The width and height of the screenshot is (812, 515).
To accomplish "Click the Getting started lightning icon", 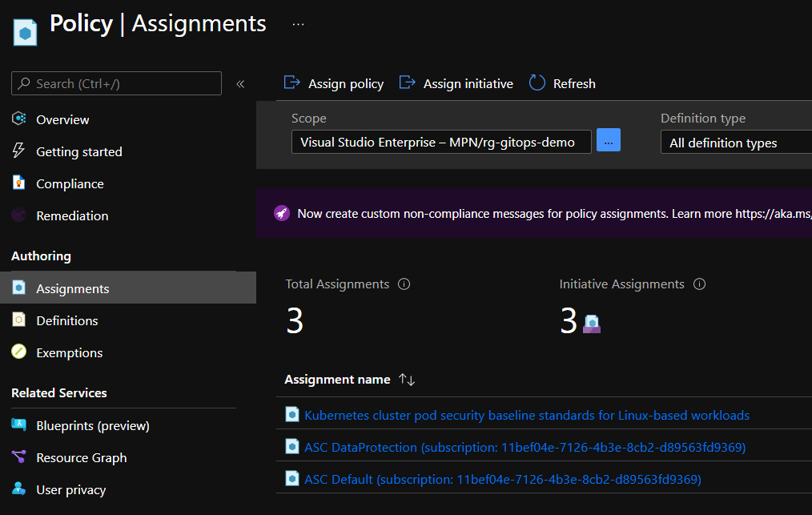I will tap(19, 151).
